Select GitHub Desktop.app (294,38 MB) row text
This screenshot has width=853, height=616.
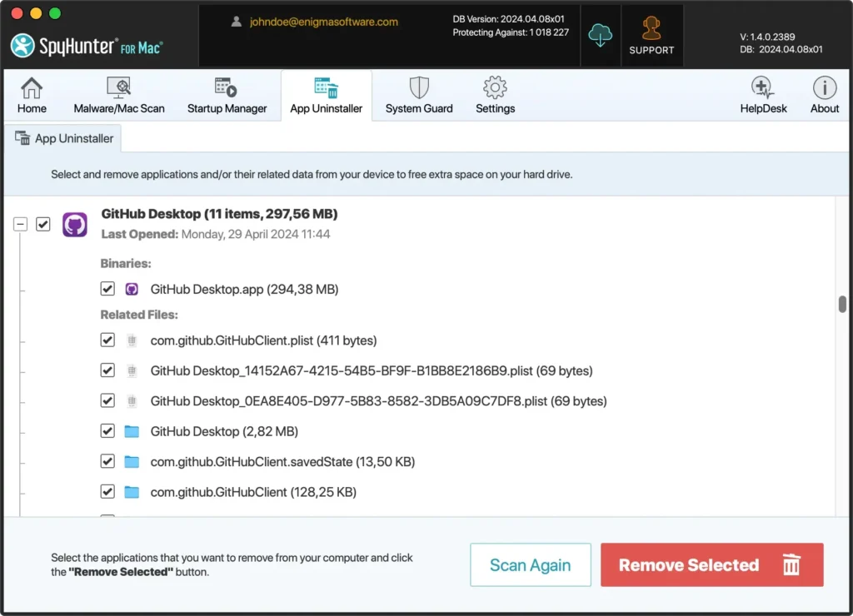244,289
